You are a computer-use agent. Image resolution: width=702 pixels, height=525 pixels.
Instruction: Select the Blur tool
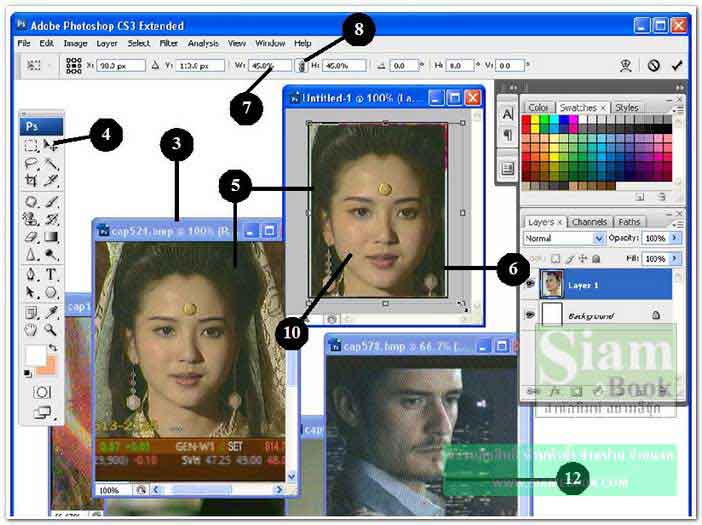pyautogui.click(x=31, y=255)
